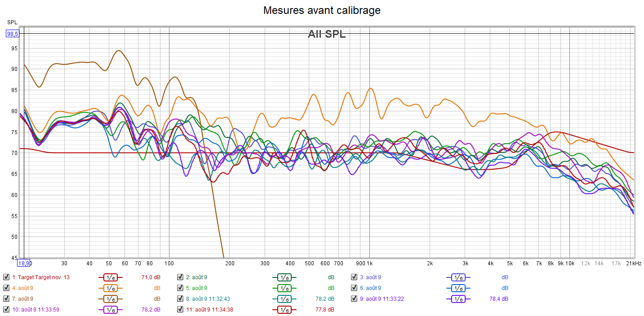Click the orange 1/6 smoothing icon of trace 4
Screen dimensions: 644x316
111,288
